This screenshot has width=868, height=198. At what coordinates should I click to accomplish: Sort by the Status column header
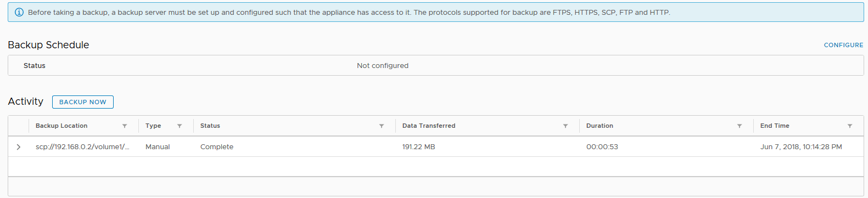pos(210,126)
